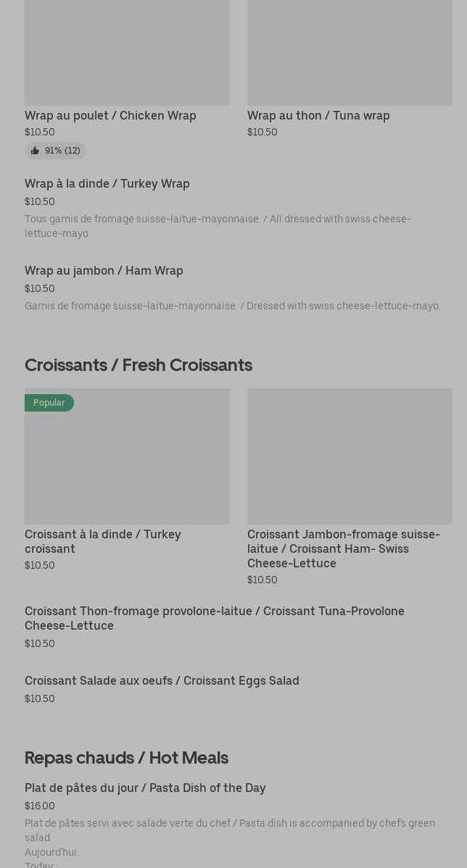Select Croissant à la dinde / Turkey croissant title
The width and height of the screenshot is (467, 868).
point(103,541)
